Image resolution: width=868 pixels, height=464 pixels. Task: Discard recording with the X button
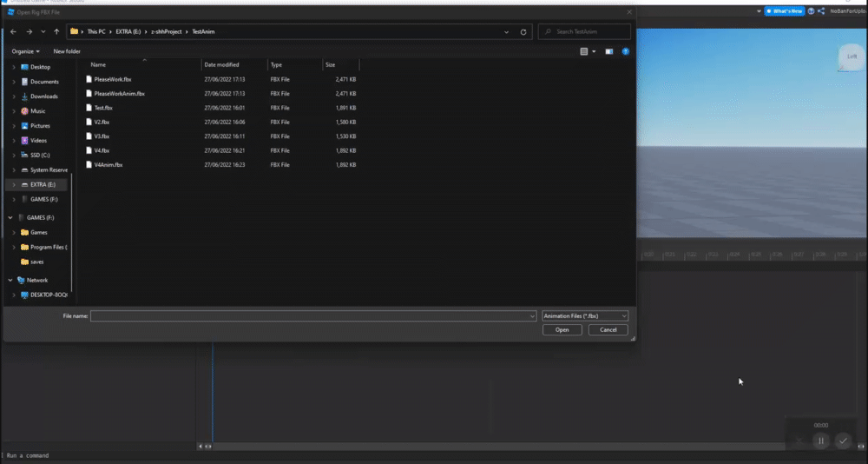click(x=799, y=441)
